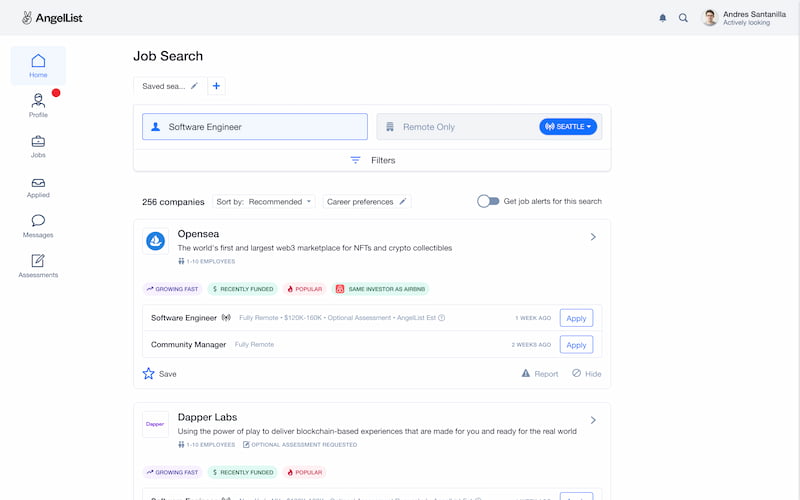Click the Opensea company logo
This screenshot has width=800, height=500.
[x=156, y=241]
